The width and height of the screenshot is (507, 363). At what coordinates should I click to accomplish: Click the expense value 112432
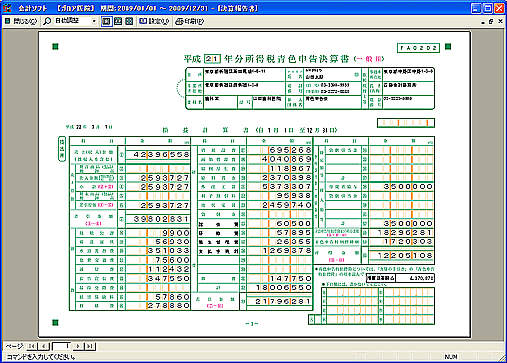tap(169, 269)
